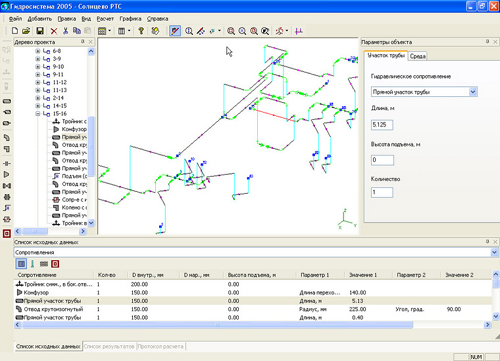Click the Open folder icon
The height and width of the screenshot is (361, 500).
point(26,31)
